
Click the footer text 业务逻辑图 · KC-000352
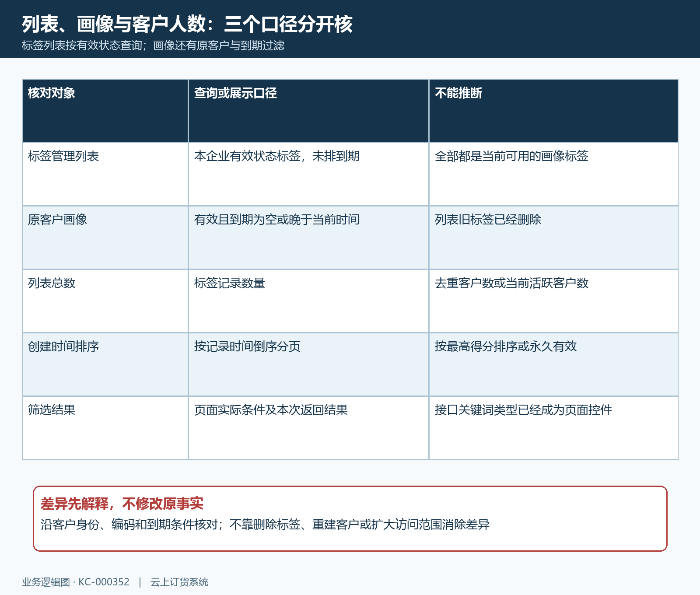[x=76, y=582]
